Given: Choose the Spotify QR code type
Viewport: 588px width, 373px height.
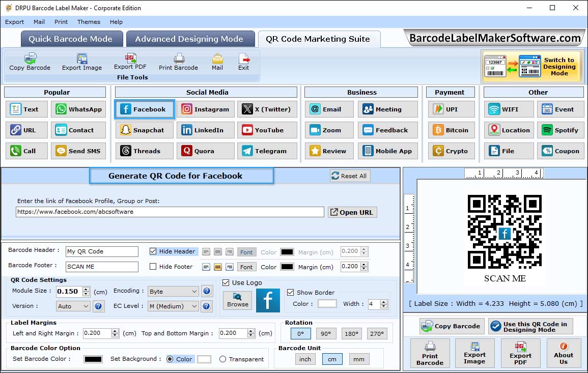Looking at the screenshot, I should point(561,130).
